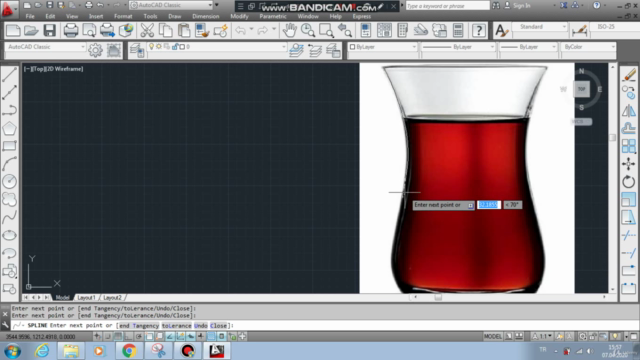Screen dimensions: 640x360
Task: Open the File menu
Action: click(30, 16)
